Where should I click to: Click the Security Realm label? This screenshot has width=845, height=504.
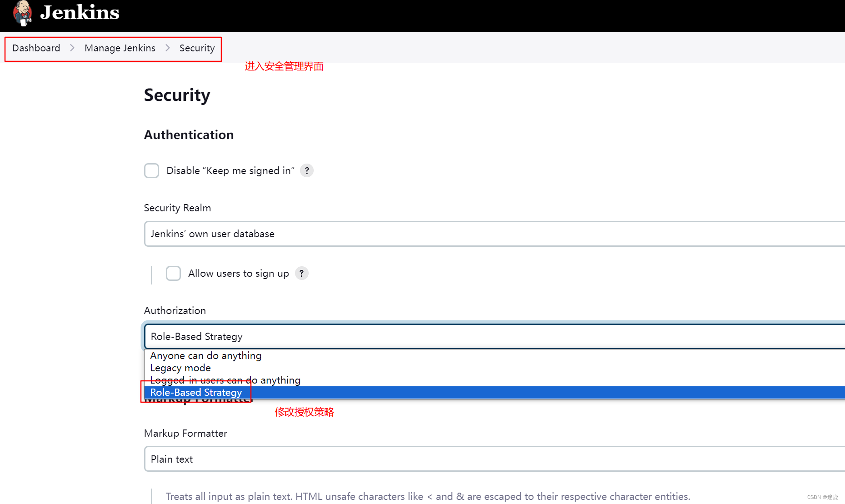(x=177, y=208)
